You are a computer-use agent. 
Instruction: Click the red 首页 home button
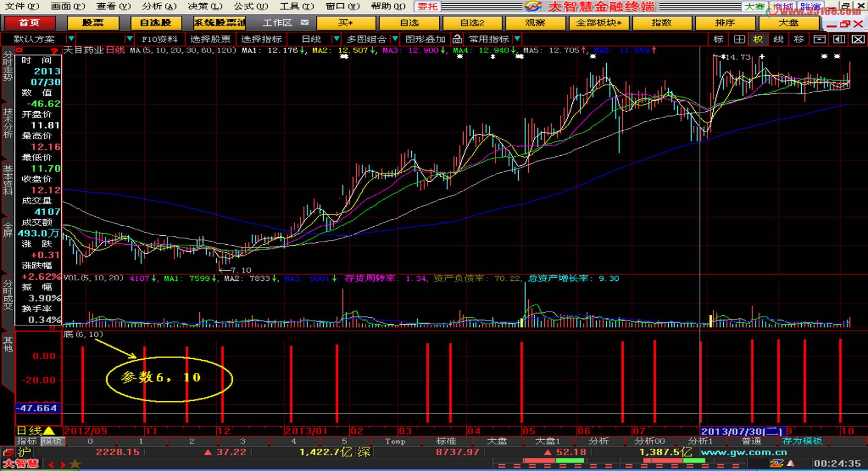point(29,23)
